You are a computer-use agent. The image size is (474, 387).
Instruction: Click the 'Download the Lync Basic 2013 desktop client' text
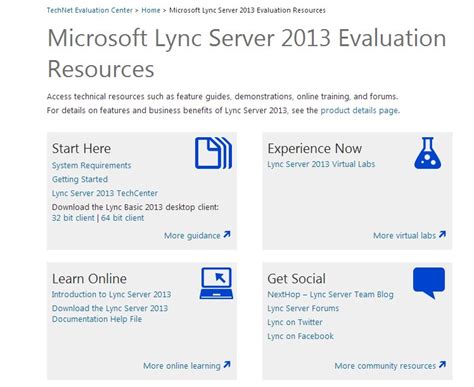[135, 207]
